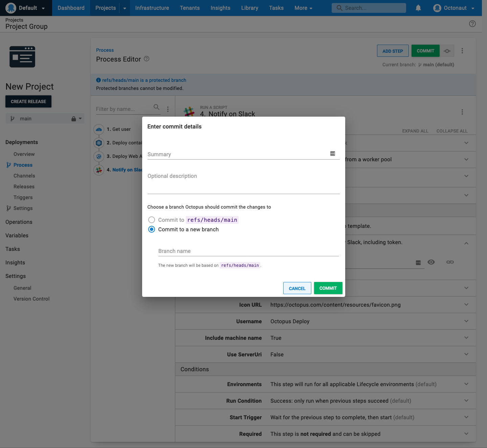Image resolution: width=487 pixels, height=448 pixels.
Task: Click the help question-mark icon near Project Group
Action: (472, 24)
